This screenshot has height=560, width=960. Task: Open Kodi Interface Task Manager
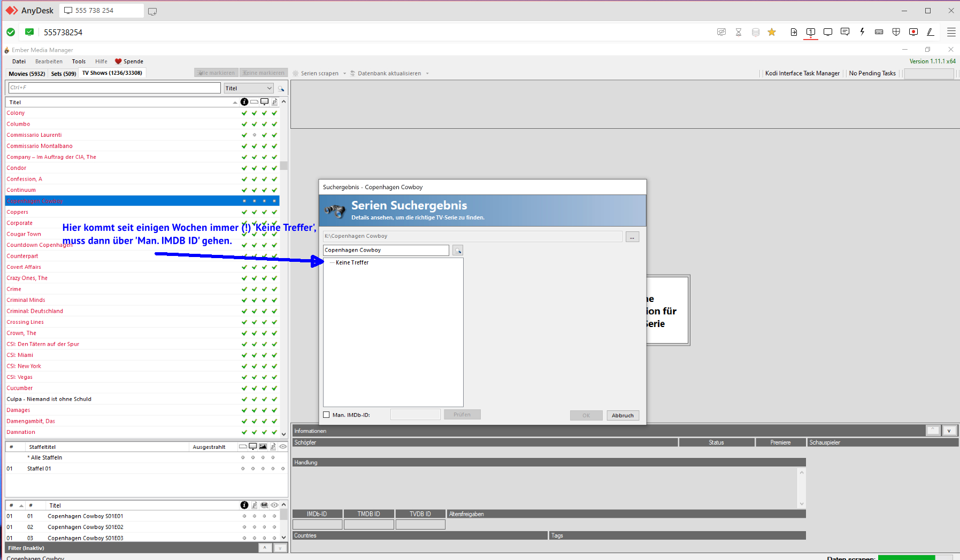click(802, 73)
